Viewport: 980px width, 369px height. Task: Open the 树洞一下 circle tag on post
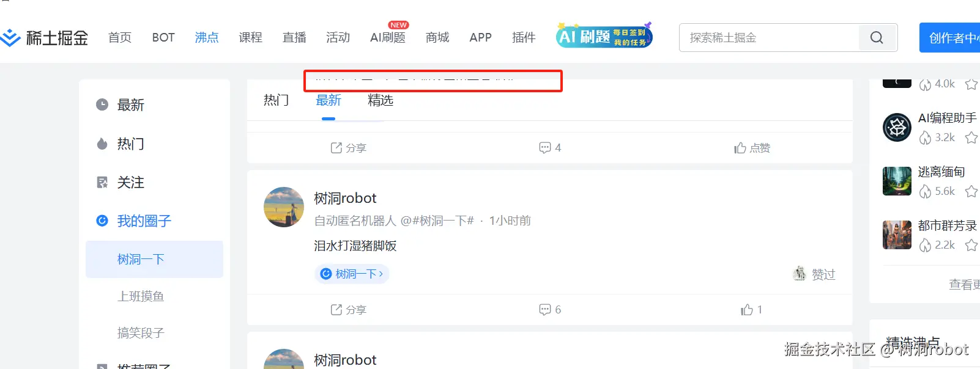352,274
